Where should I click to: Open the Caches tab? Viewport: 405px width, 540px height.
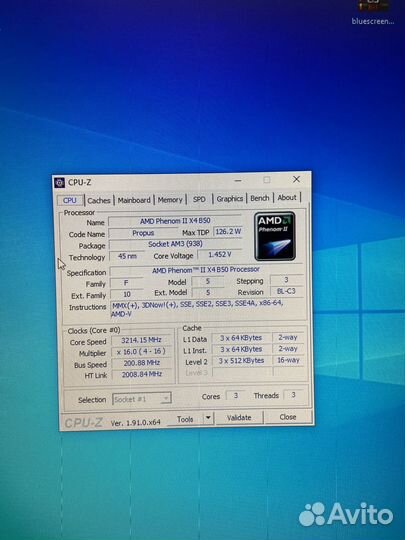click(x=98, y=200)
